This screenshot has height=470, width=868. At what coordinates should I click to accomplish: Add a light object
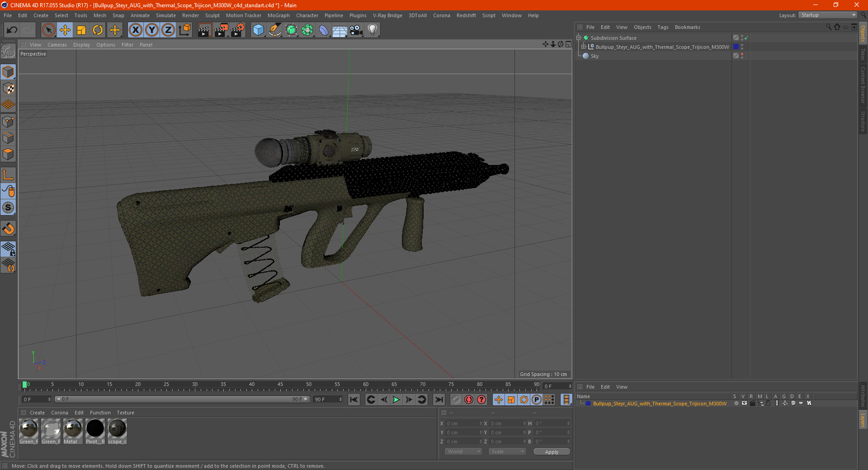click(x=373, y=30)
